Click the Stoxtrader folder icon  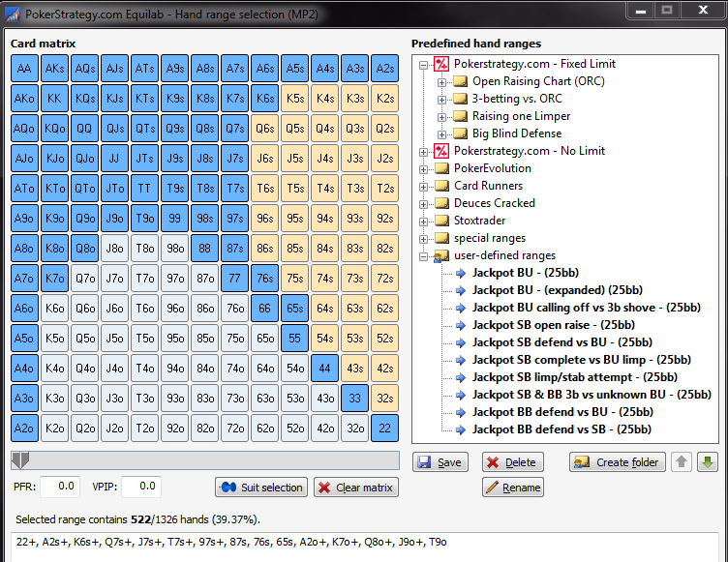(x=441, y=221)
